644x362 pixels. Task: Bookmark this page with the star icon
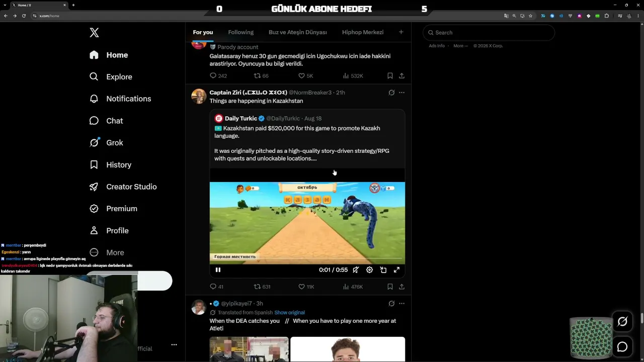coord(530,16)
